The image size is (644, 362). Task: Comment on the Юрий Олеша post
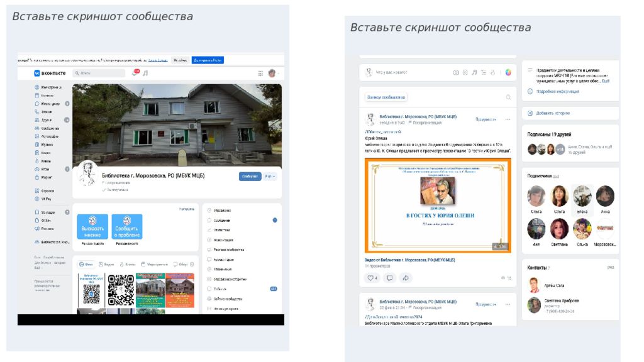coord(390,278)
